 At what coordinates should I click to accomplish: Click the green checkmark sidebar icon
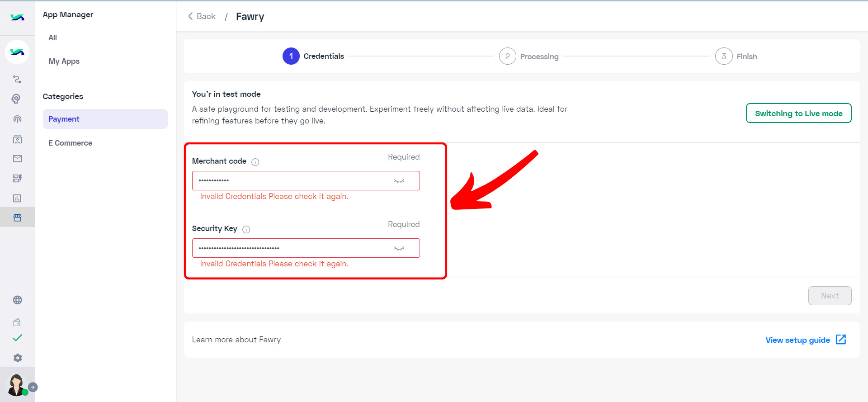click(x=17, y=338)
